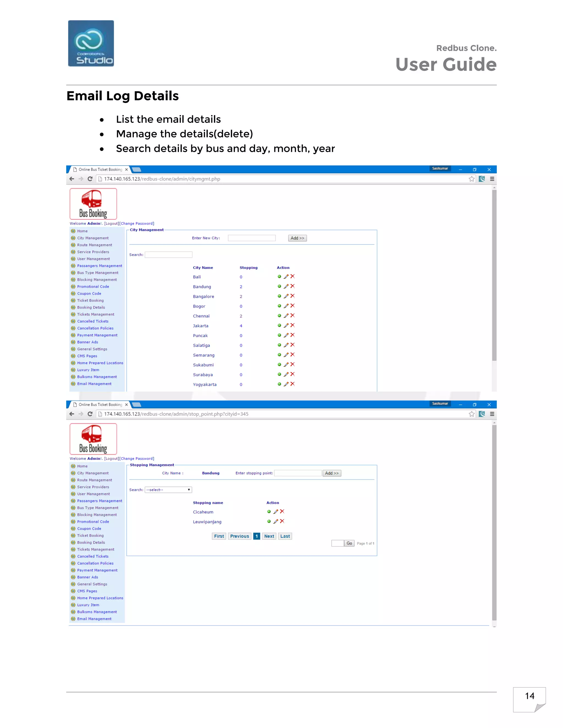Bookmark the citymgmt page with star icon
563x728 pixels.
click(472, 179)
